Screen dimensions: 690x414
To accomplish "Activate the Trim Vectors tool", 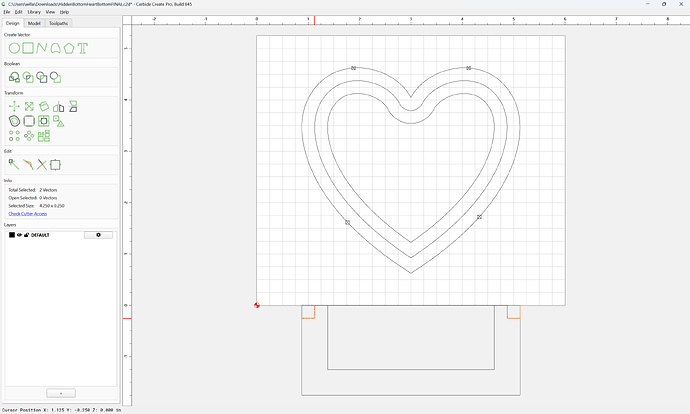I will coord(42,165).
